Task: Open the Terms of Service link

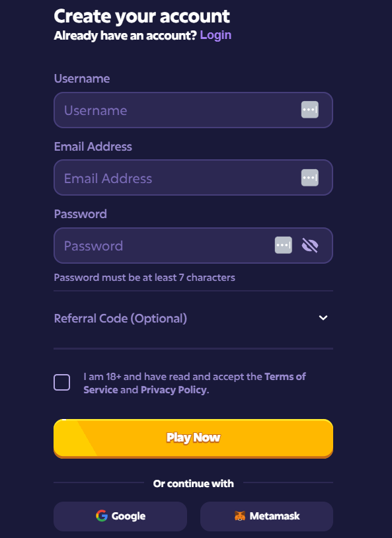Action: click(x=194, y=383)
